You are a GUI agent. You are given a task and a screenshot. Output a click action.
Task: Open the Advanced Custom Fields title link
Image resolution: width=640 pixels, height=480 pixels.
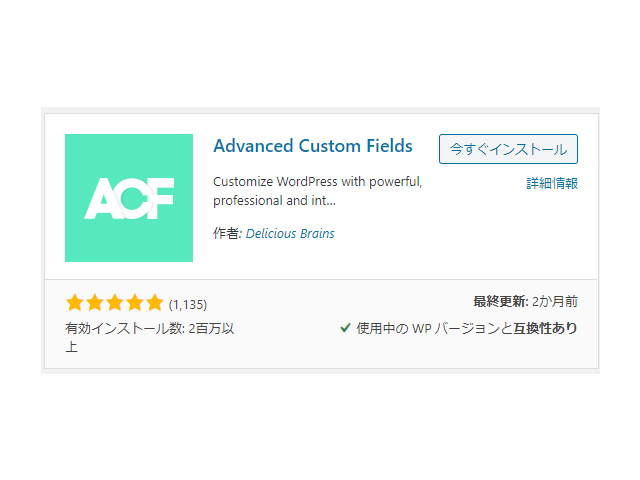point(313,146)
